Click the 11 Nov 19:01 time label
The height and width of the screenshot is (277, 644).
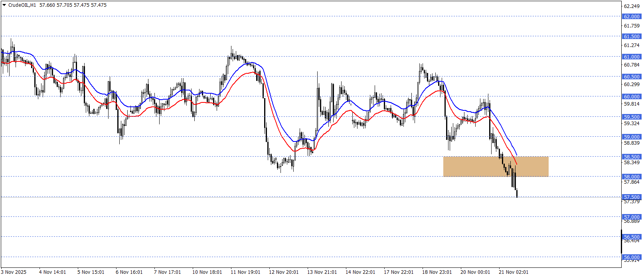(245, 272)
